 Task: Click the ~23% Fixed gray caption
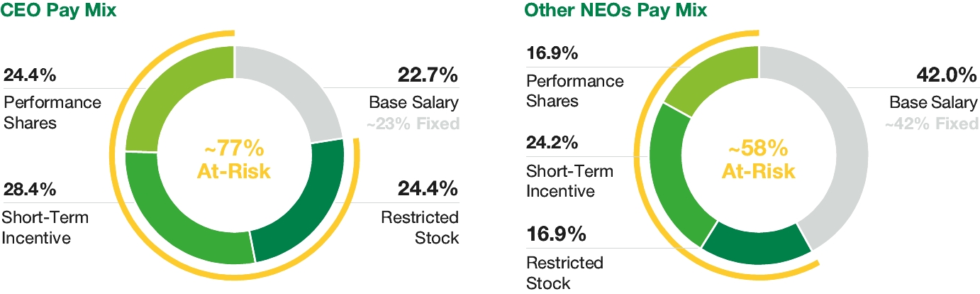point(413,124)
